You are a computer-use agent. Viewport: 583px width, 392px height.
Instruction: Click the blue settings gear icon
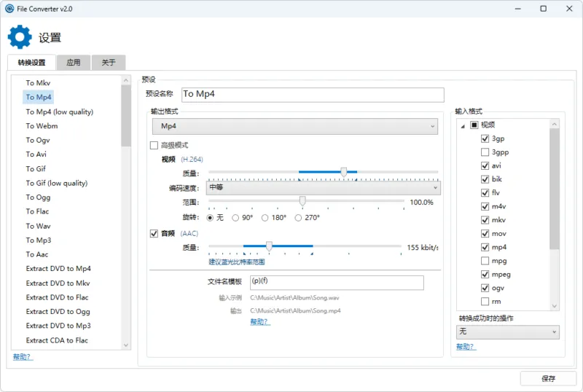20,37
